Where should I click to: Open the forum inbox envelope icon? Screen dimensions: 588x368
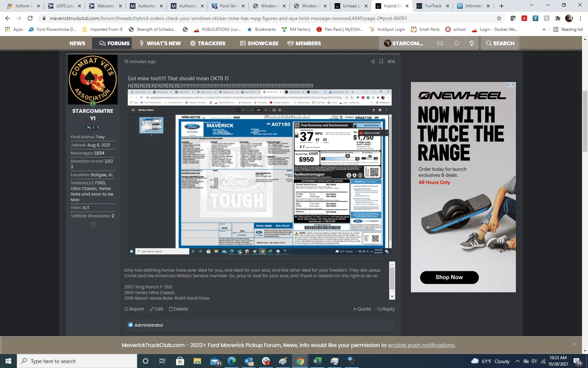coord(440,43)
